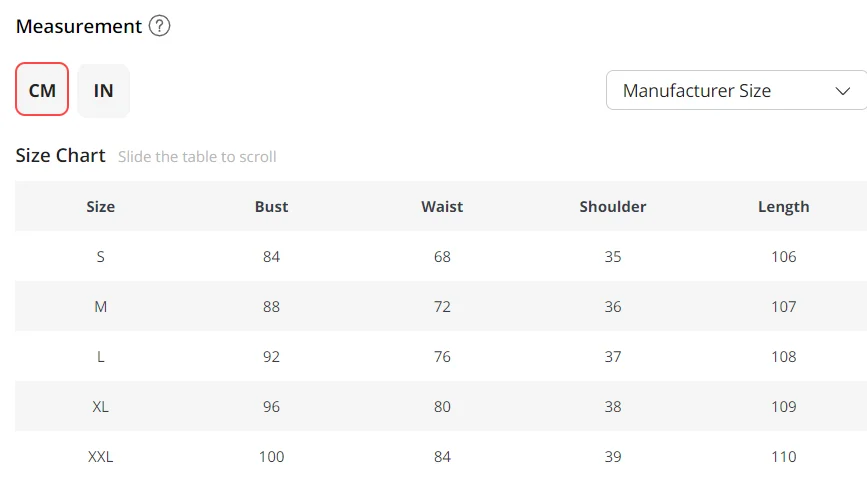The width and height of the screenshot is (867, 491).
Task: Click the dropdown chevron arrow
Action: pos(841,90)
